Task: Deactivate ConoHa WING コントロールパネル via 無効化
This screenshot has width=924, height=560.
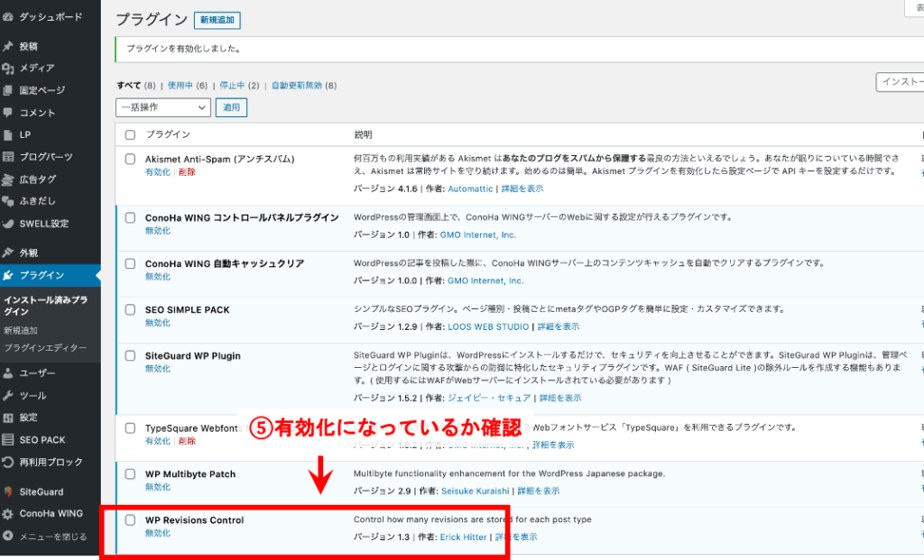Action: (x=157, y=231)
